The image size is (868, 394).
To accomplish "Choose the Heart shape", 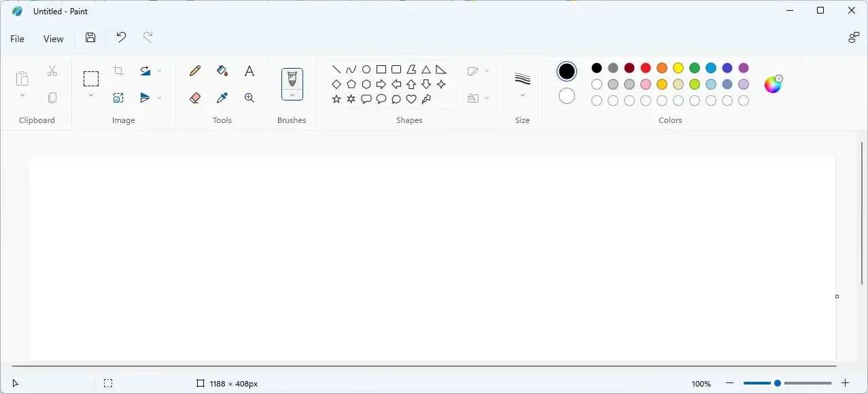I will pos(411,99).
